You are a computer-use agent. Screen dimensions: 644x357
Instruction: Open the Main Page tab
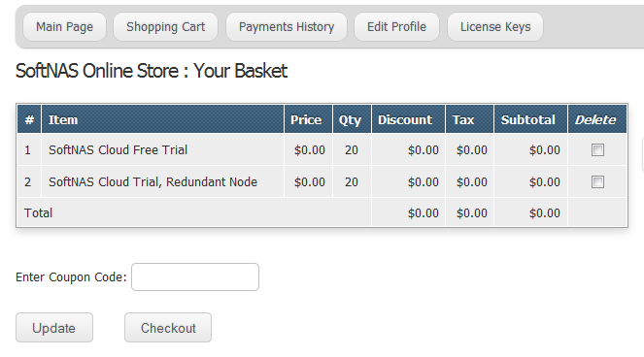tap(64, 27)
